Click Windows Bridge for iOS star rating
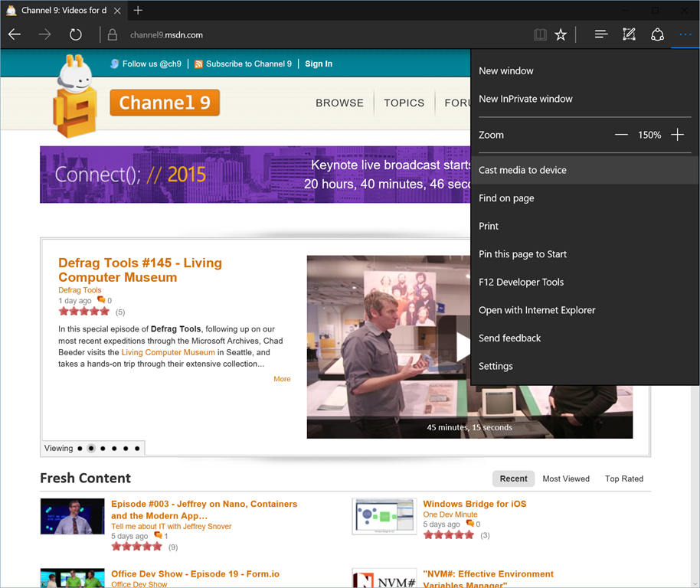 [x=449, y=535]
